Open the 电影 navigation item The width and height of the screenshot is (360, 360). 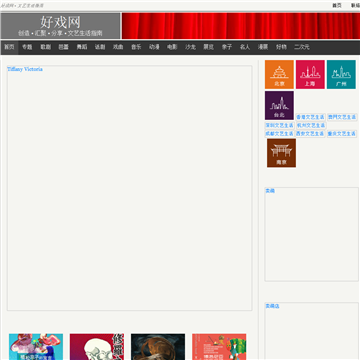point(172,47)
